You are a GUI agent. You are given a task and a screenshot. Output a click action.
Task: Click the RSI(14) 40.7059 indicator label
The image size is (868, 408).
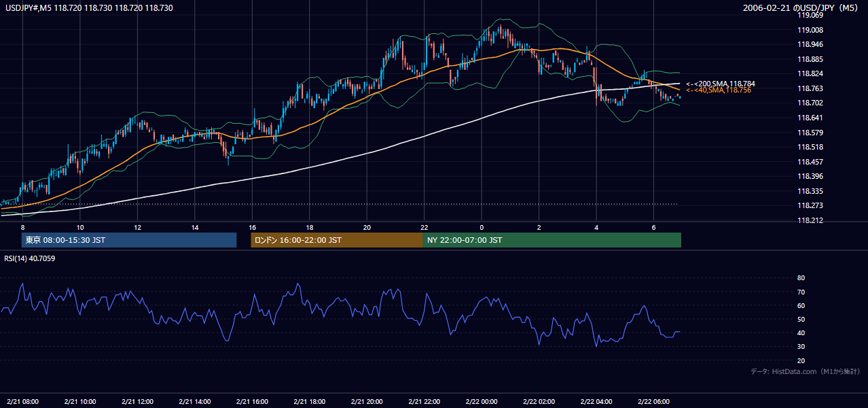pyautogui.click(x=30, y=258)
